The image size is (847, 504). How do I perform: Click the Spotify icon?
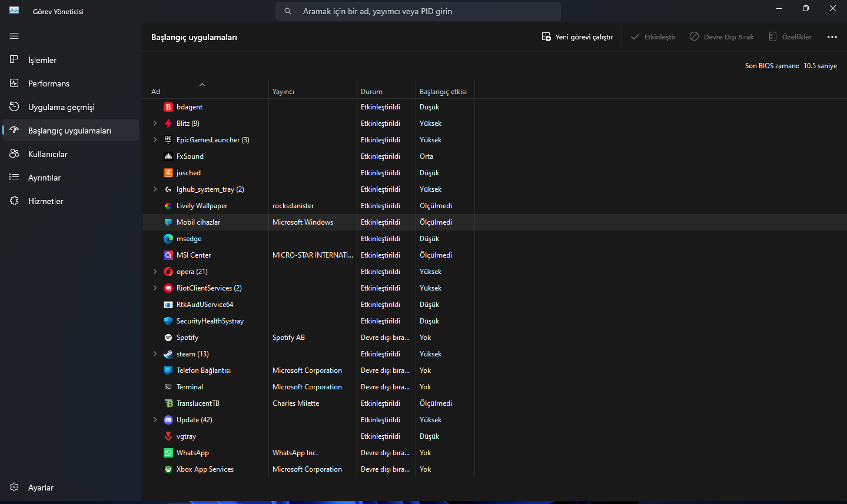point(168,338)
